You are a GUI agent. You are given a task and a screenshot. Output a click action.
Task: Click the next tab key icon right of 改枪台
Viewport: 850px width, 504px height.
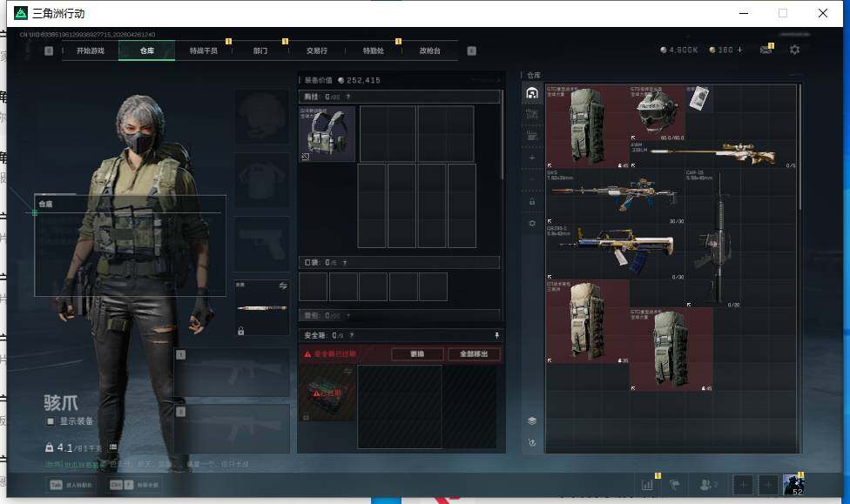(472, 51)
